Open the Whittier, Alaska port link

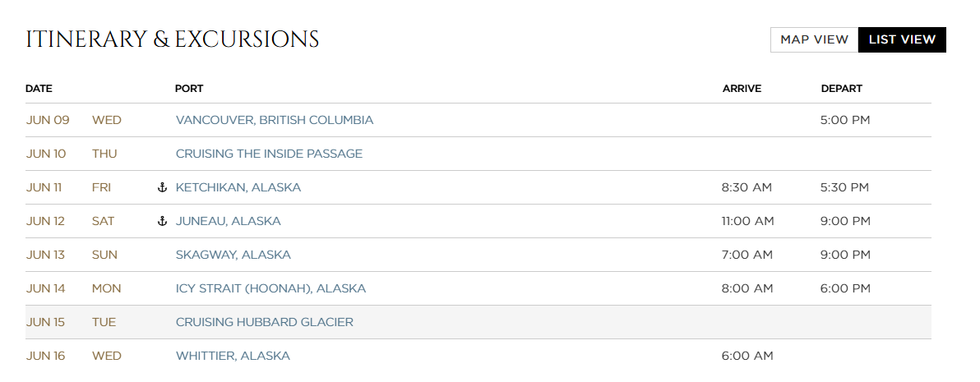click(x=233, y=356)
